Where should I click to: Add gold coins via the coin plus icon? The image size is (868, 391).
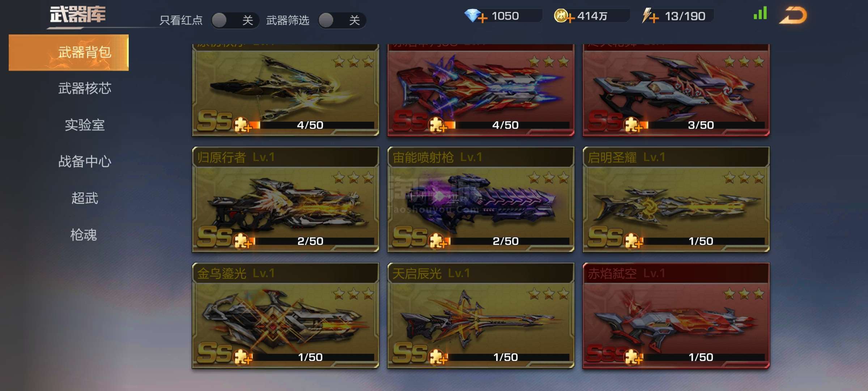coord(564,16)
